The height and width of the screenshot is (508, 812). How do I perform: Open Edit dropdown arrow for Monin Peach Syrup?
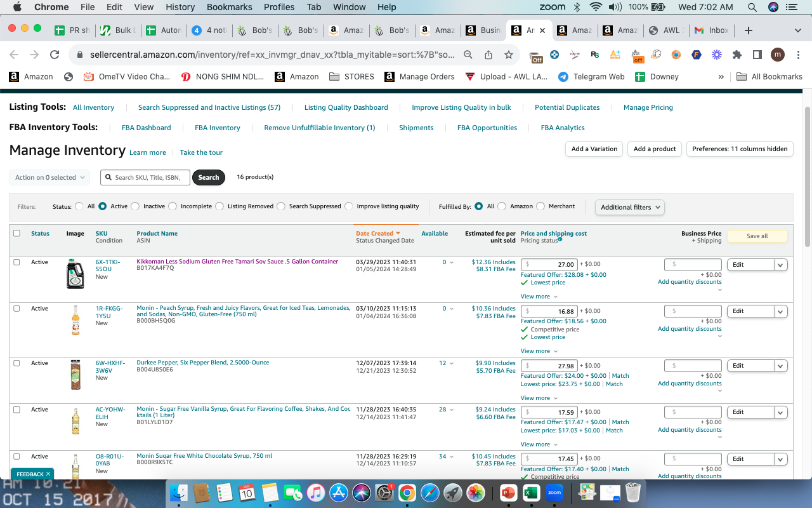click(781, 311)
